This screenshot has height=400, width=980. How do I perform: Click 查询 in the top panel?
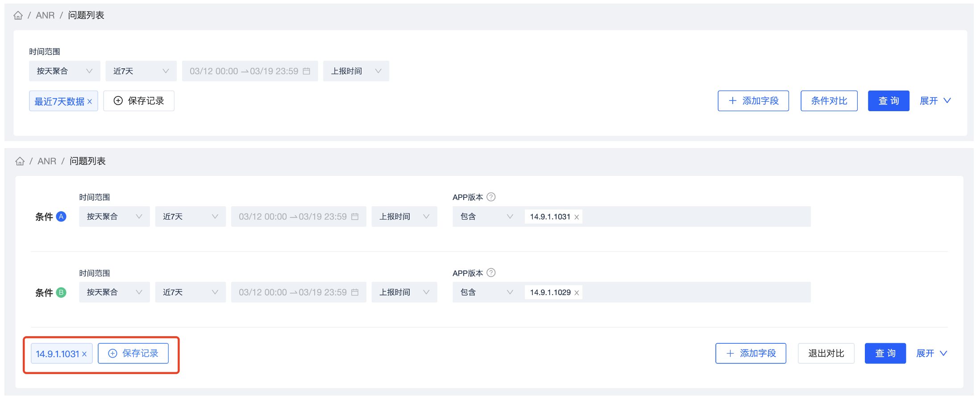tap(889, 101)
